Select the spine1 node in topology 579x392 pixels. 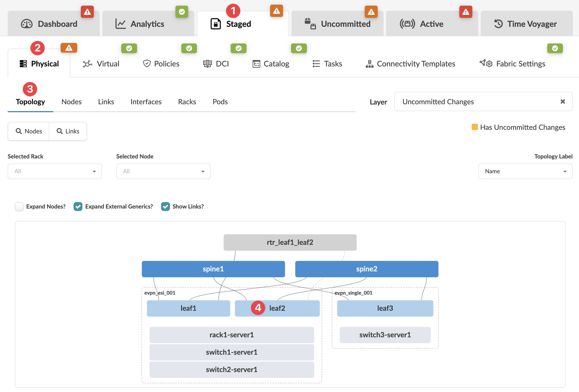click(213, 269)
